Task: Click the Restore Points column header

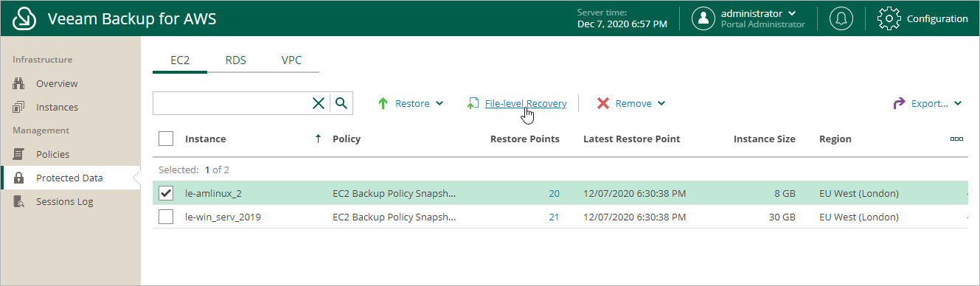Action: tap(524, 139)
